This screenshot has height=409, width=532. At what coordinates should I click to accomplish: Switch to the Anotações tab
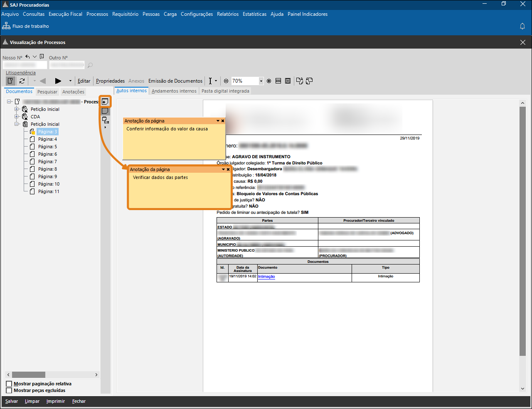(73, 92)
